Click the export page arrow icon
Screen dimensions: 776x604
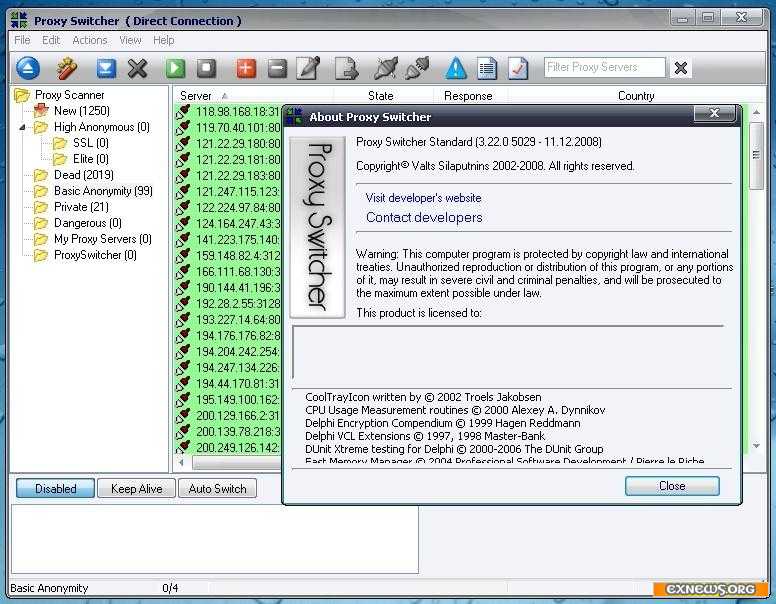pyautogui.click(x=346, y=68)
